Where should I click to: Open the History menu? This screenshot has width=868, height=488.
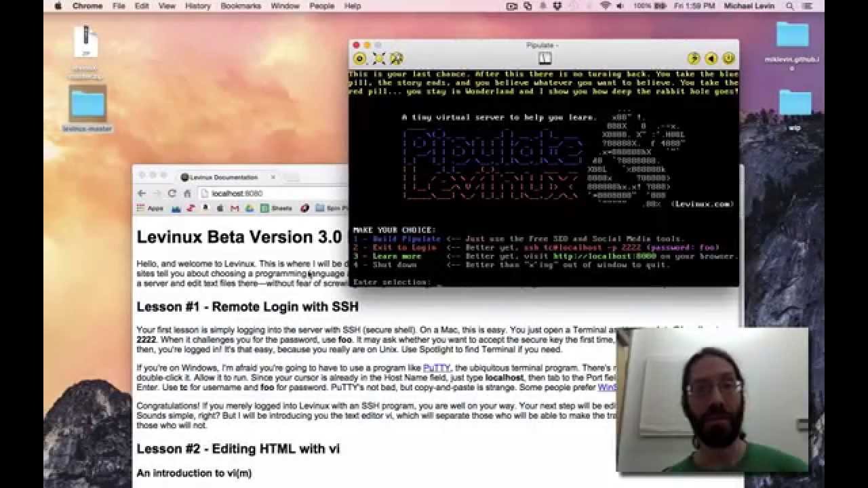(x=197, y=5)
